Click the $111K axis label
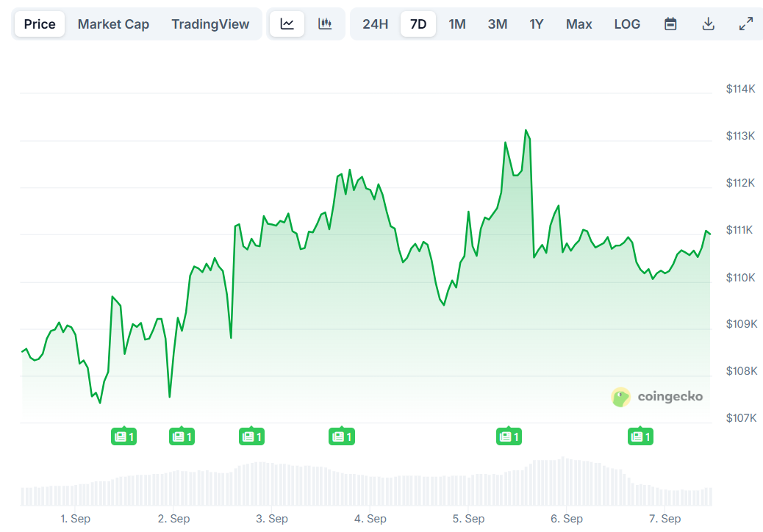 click(x=741, y=230)
